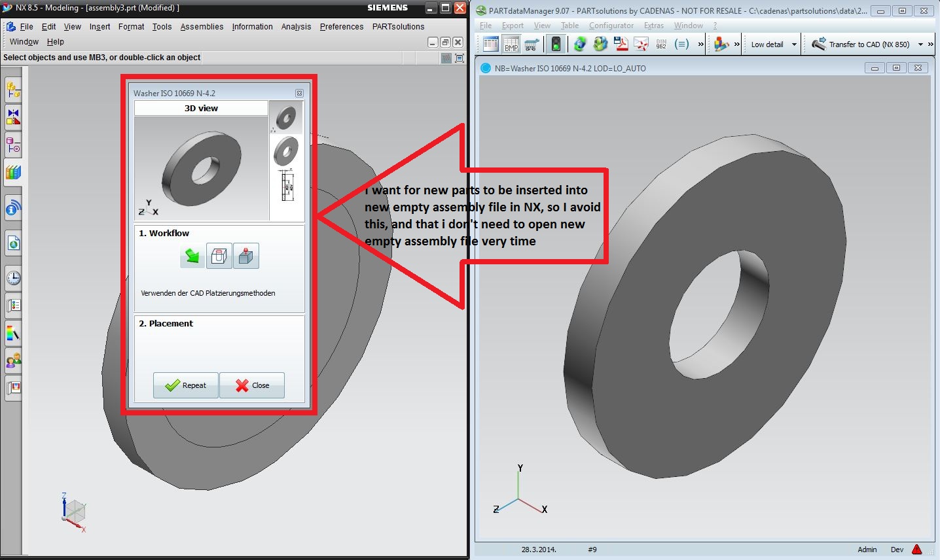Toggle the green traffic light icon
This screenshot has width=940, height=560.
click(x=556, y=44)
